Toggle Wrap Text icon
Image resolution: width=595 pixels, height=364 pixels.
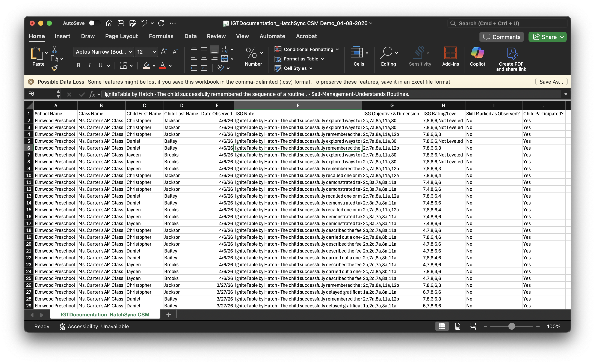pos(225,50)
